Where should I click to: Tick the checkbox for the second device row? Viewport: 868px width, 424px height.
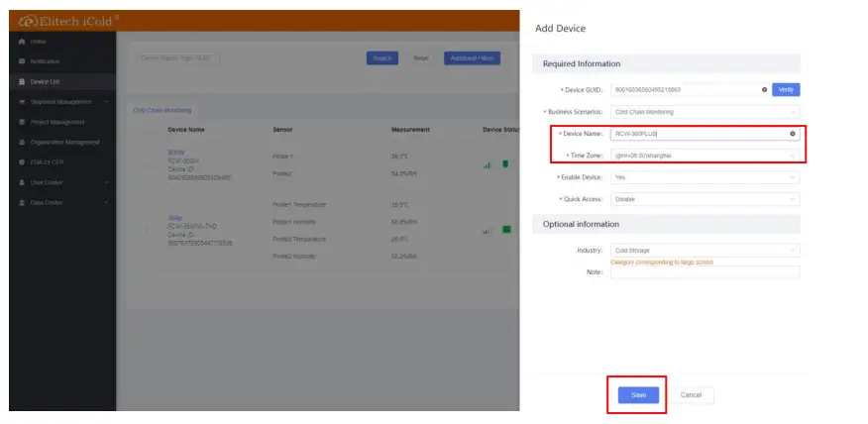click(151, 231)
